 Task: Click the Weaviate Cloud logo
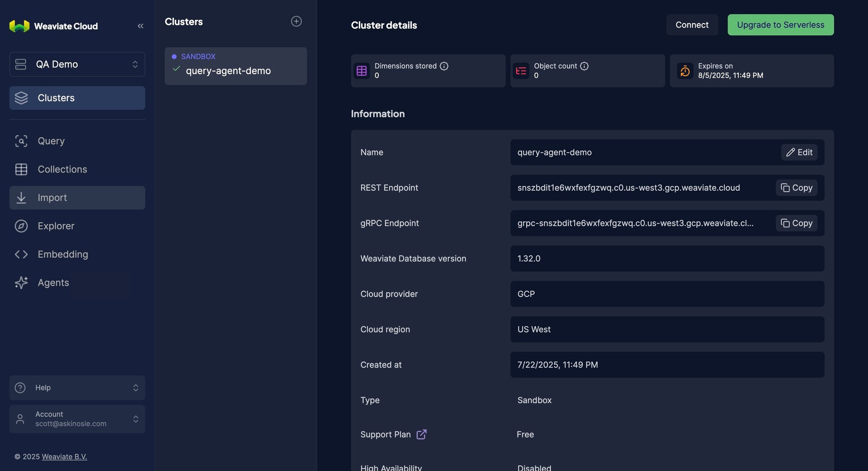click(54, 26)
